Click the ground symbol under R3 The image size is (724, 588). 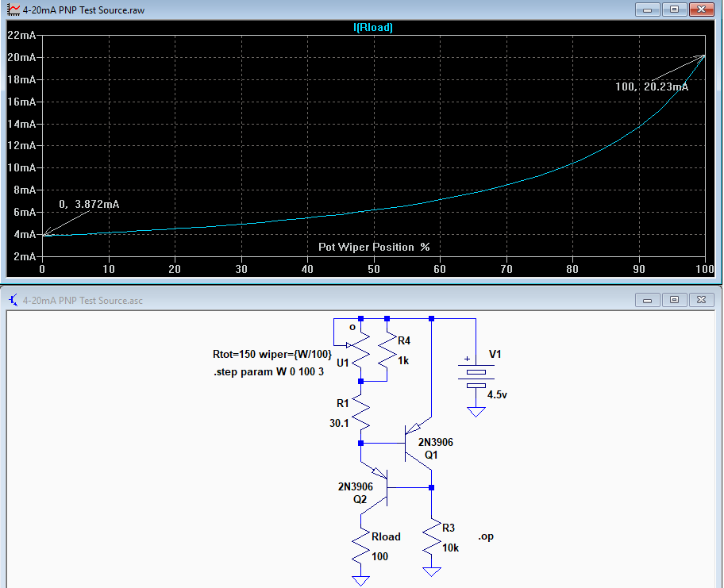pos(432,572)
